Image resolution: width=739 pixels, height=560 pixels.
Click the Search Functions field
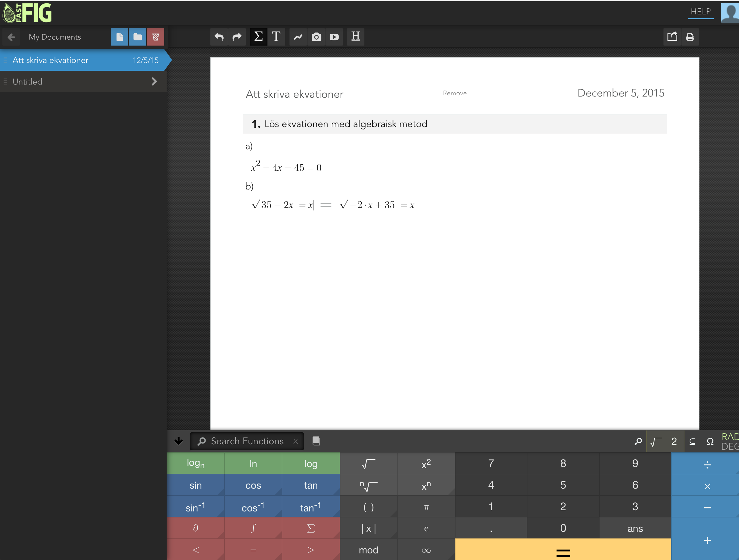247,441
